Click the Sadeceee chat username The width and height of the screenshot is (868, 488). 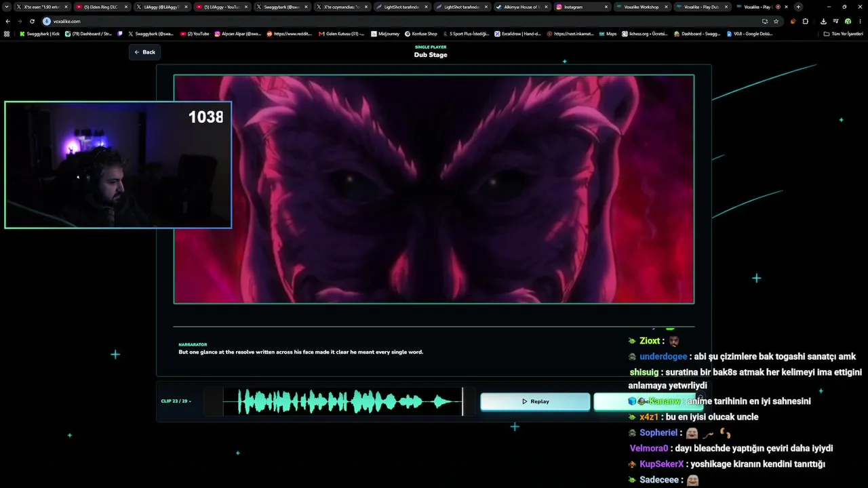(x=659, y=480)
